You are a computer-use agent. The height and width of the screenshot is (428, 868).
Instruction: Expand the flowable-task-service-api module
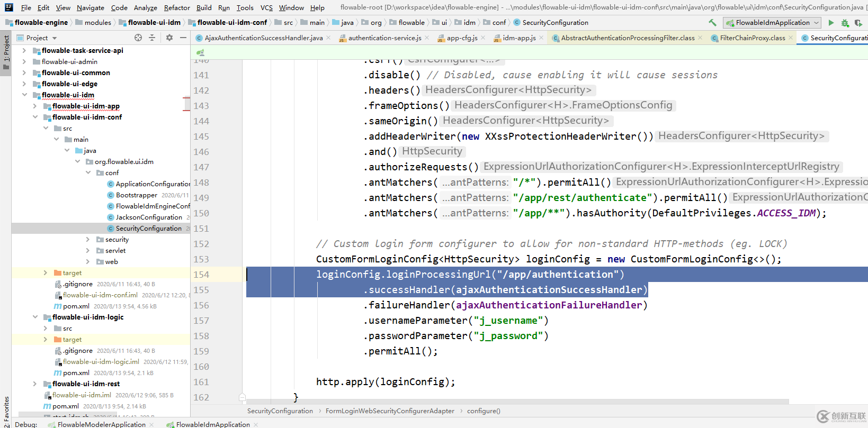24,50
